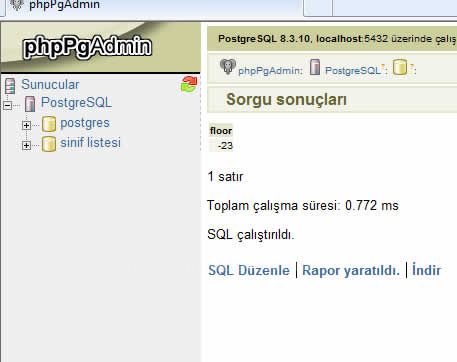
Task: Click the 'Toplam çalışma süresi: 0.772 ms' text
Action: (x=303, y=206)
